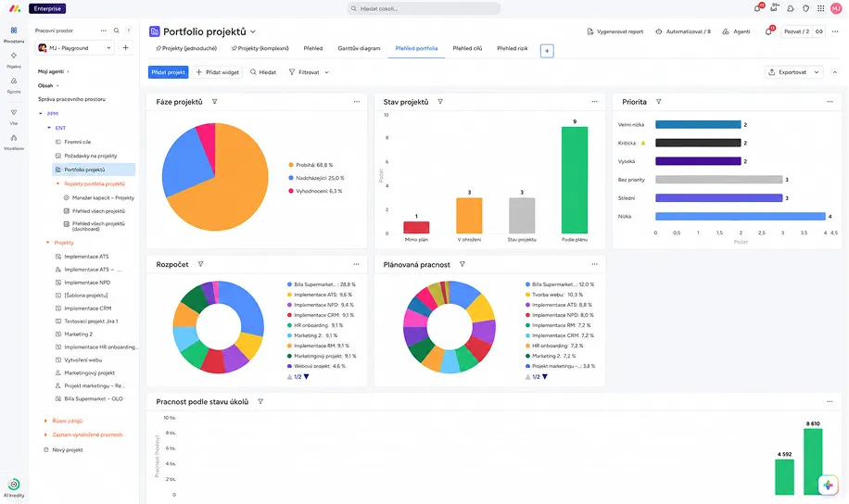Click Hledat button in toolbar
Viewport: 849px width, 504px height.
coord(263,72)
